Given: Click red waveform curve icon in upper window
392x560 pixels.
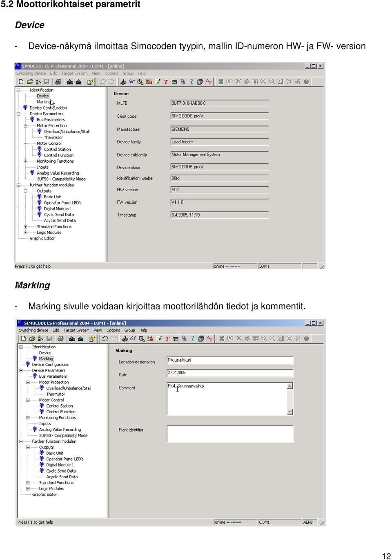Looking at the screenshot, I should [x=209, y=82].
